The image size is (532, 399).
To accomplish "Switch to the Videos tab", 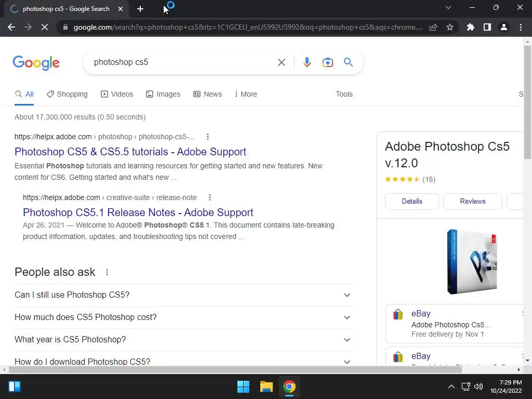I will (117, 95).
